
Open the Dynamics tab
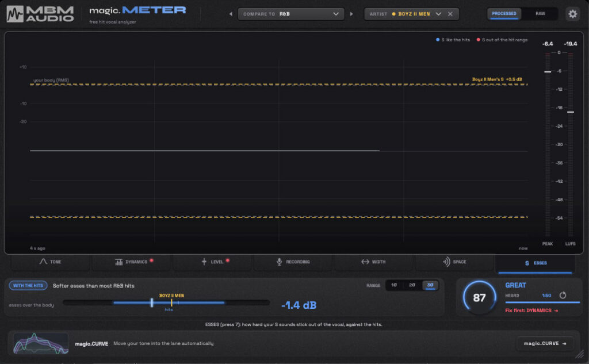[132, 262]
